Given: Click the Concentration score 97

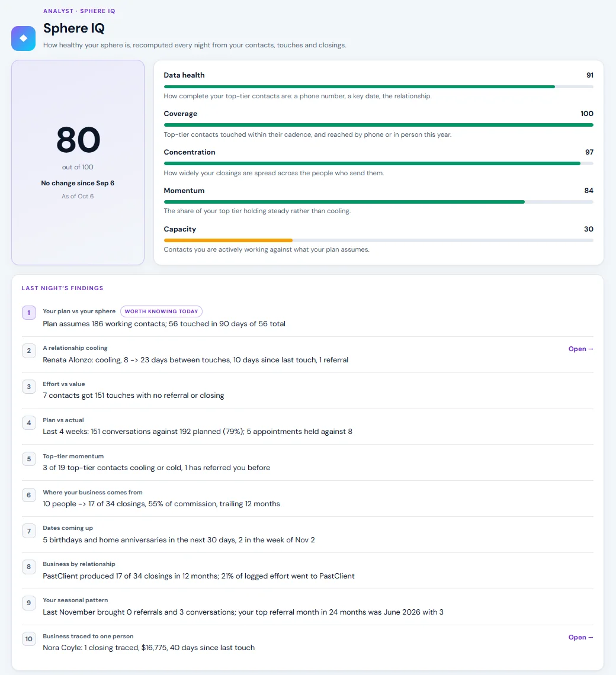Looking at the screenshot, I should (589, 152).
